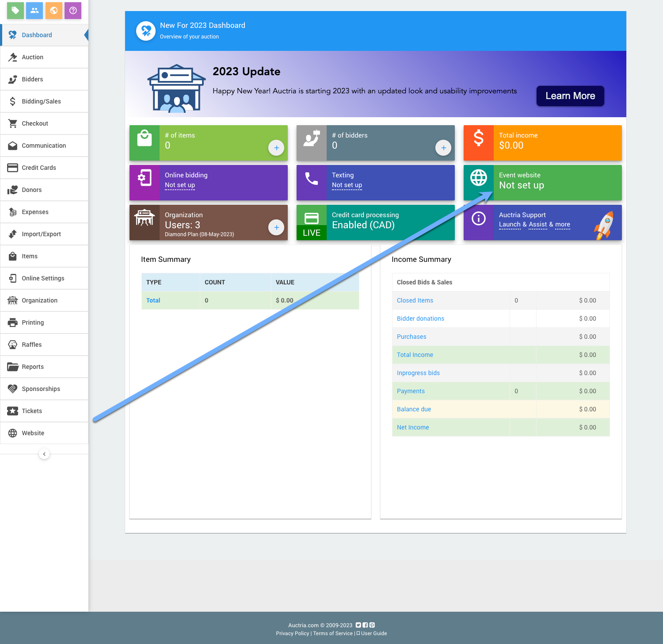Add organization user with plus button
This screenshot has width=663, height=644.
(276, 227)
